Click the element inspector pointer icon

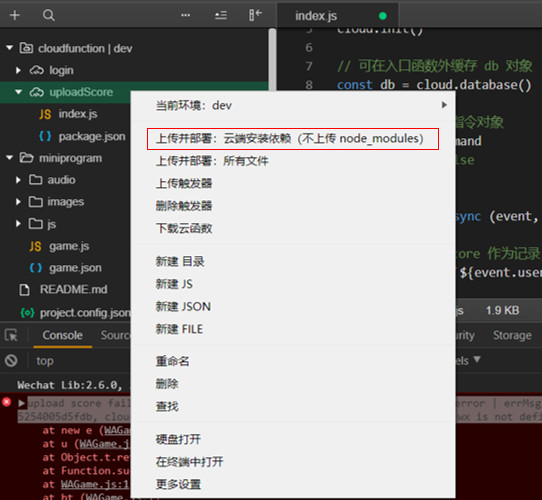click(x=11, y=335)
